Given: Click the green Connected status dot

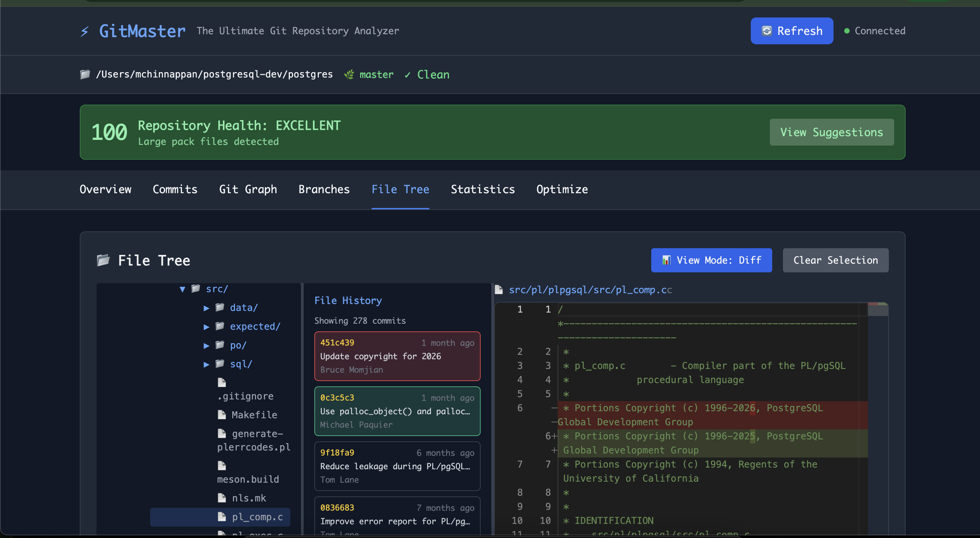Looking at the screenshot, I should coord(846,31).
